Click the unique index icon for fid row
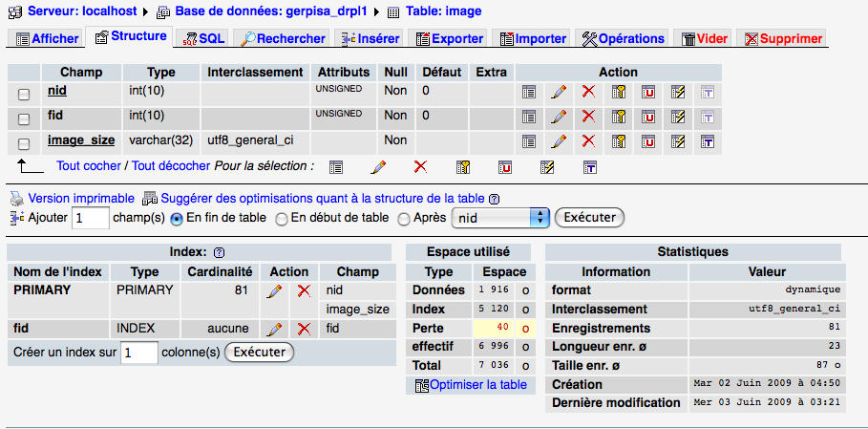Image resolution: width=868 pixels, height=429 pixels. coord(648,117)
